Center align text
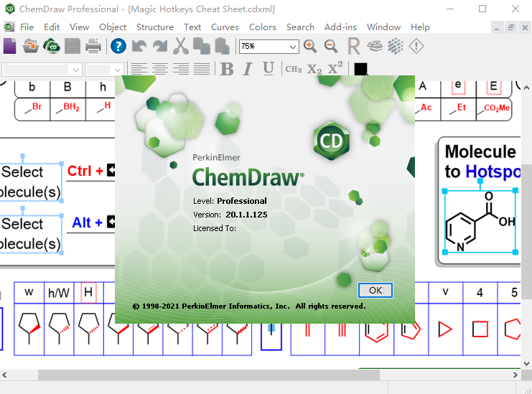 coord(160,69)
